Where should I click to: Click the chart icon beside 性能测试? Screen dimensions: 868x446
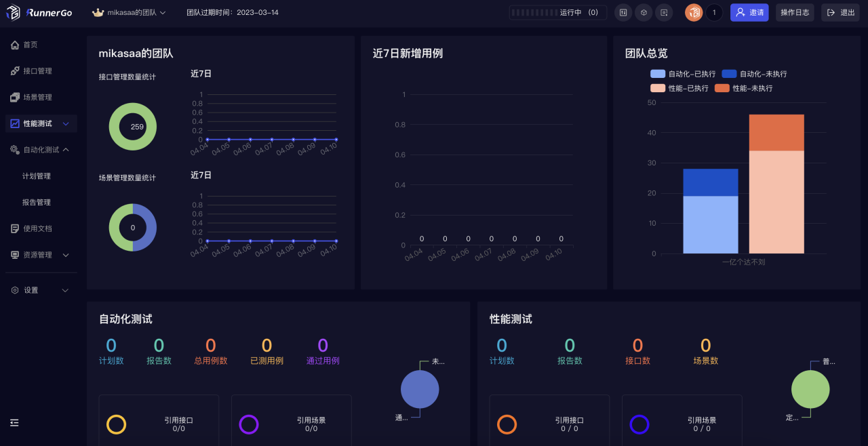15,123
